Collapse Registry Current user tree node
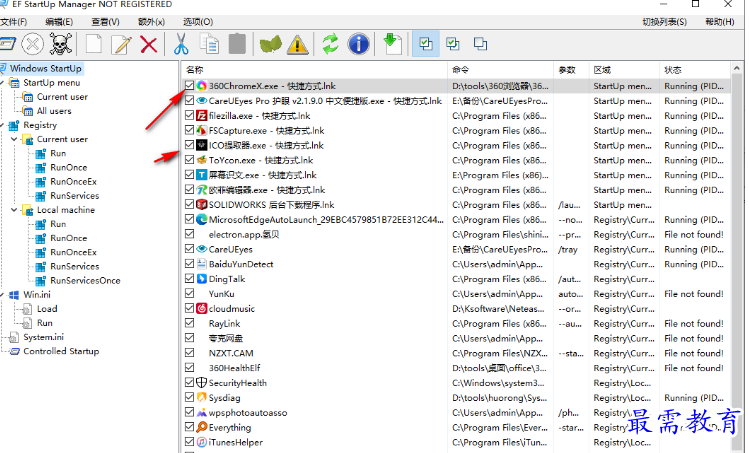The height and width of the screenshot is (453, 749). tap(14, 140)
